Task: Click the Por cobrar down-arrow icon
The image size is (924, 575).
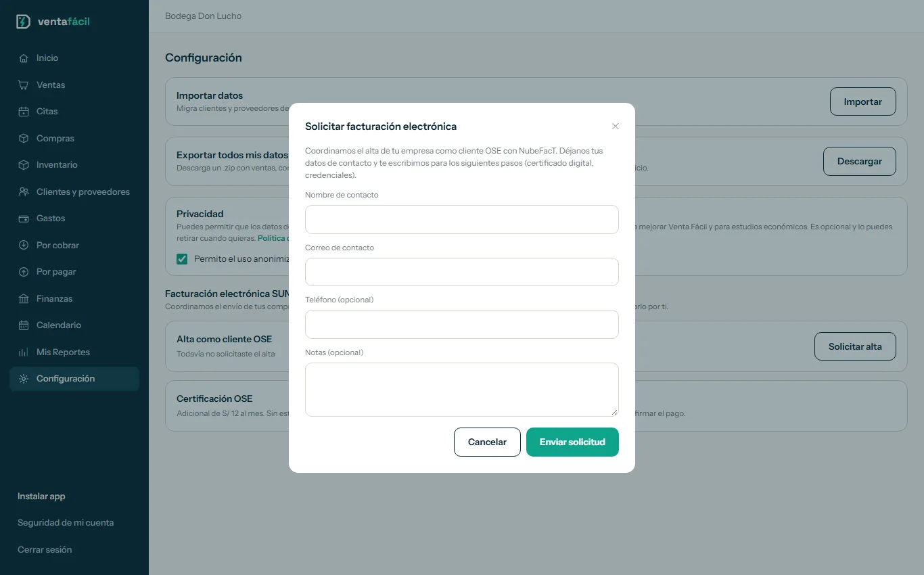Action: click(24, 246)
